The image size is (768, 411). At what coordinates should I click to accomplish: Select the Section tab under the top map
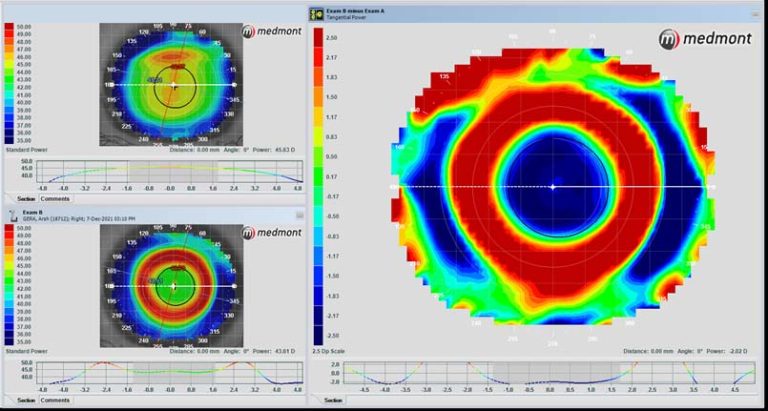pos(26,198)
